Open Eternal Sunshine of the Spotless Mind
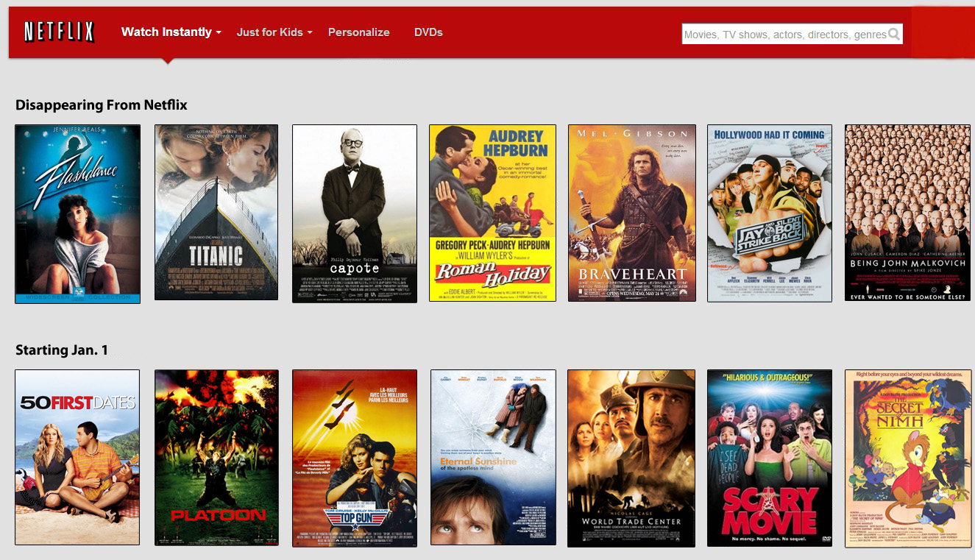 pos(492,457)
